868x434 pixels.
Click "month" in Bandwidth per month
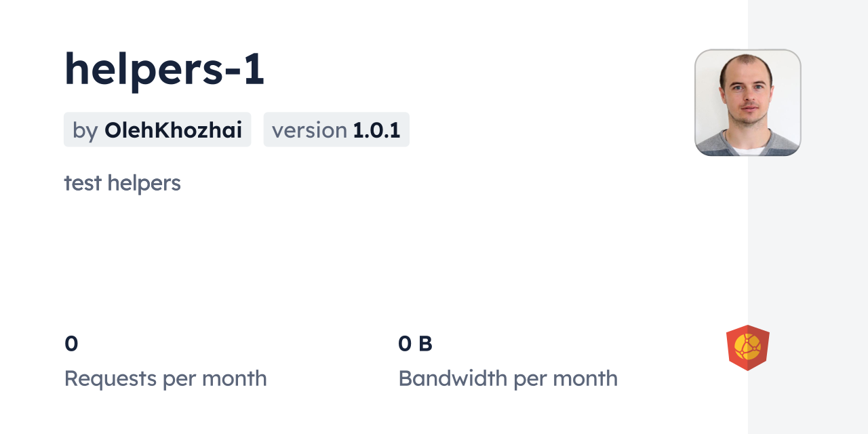(x=584, y=378)
